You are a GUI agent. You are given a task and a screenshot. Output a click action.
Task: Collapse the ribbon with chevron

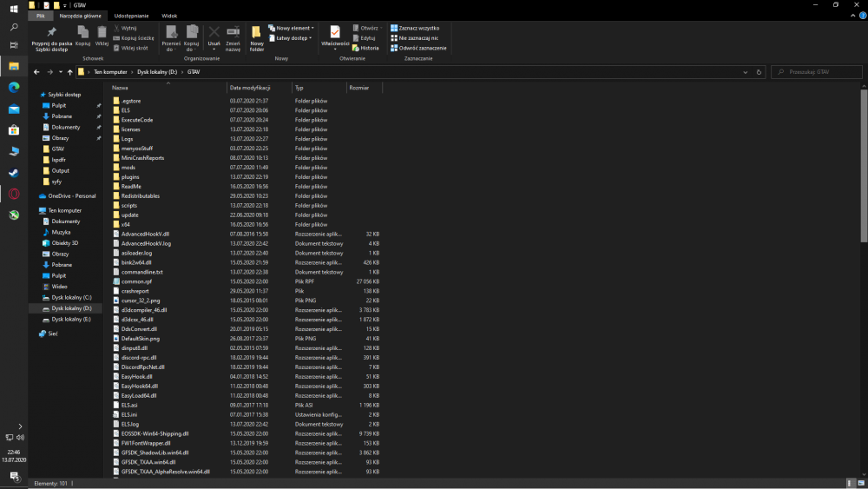point(852,16)
